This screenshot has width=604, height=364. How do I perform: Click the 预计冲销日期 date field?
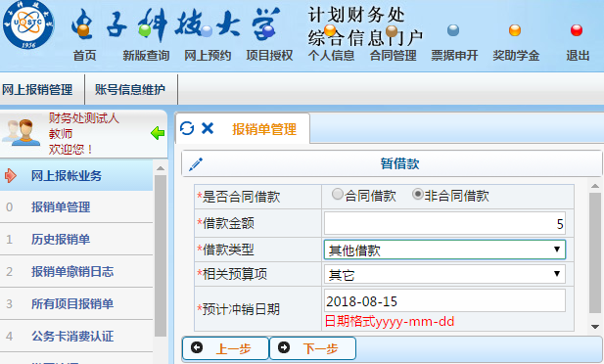(444, 300)
